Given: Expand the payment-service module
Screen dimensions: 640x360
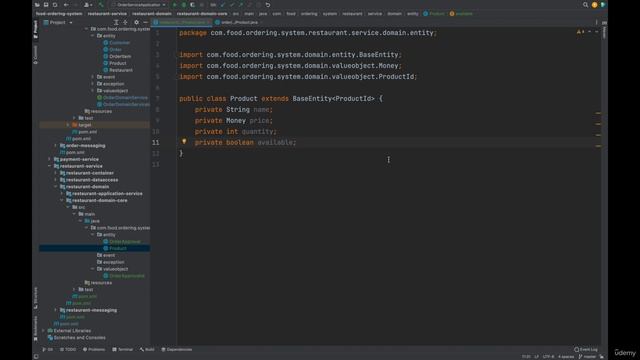Looking at the screenshot, I should pos(50,159).
